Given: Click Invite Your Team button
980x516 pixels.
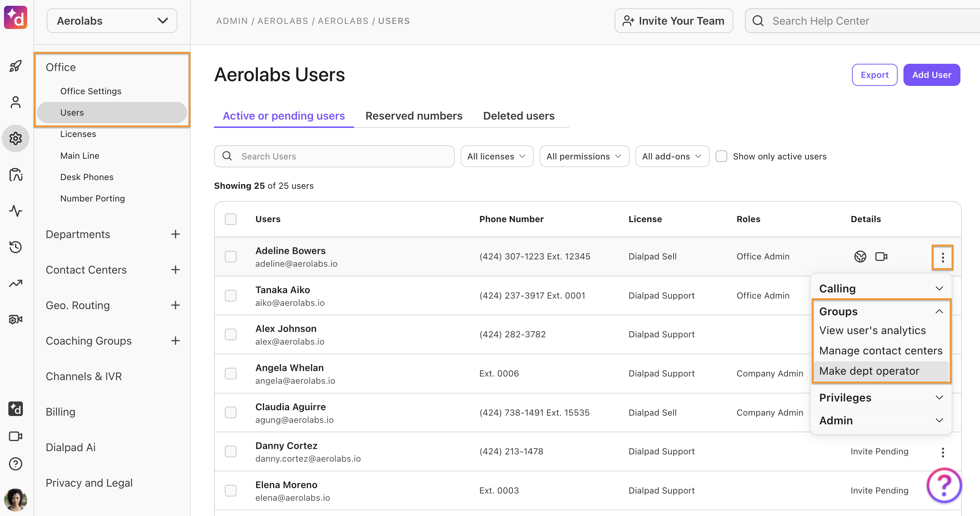Looking at the screenshot, I should pos(674,21).
